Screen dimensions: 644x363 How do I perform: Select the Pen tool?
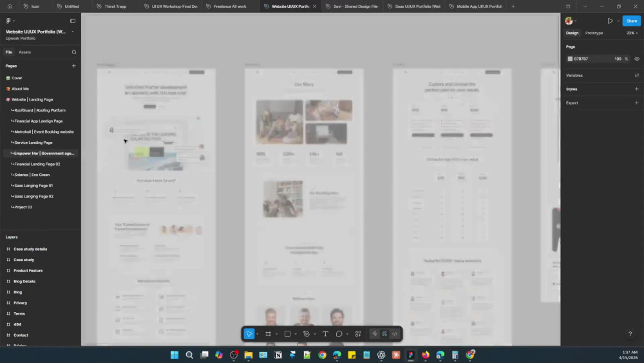click(x=307, y=334)
